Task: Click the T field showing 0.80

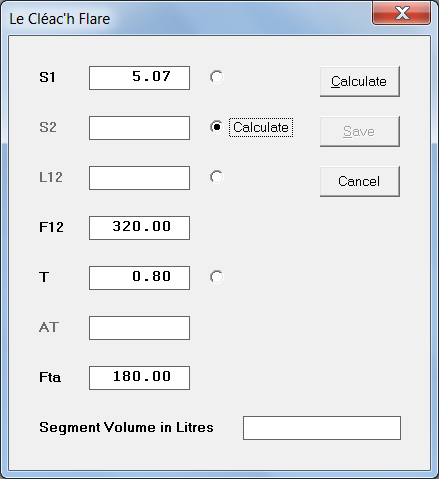Action: coord(139,278)
